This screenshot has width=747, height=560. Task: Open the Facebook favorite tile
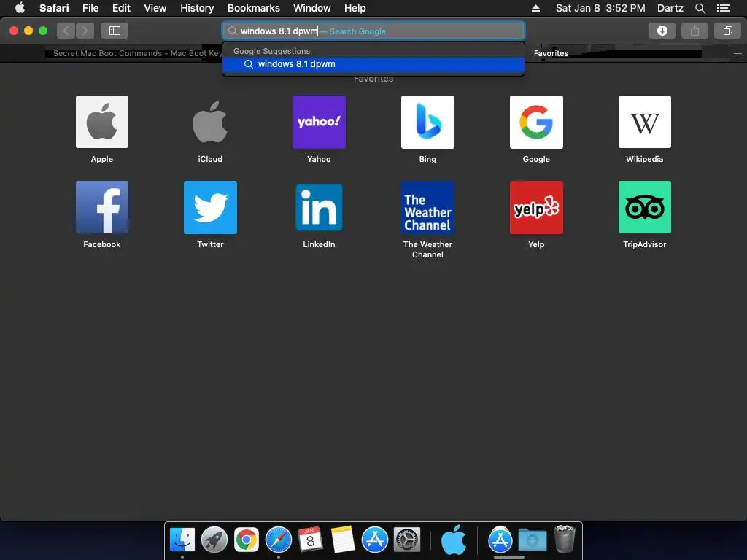tap(102, 207)
